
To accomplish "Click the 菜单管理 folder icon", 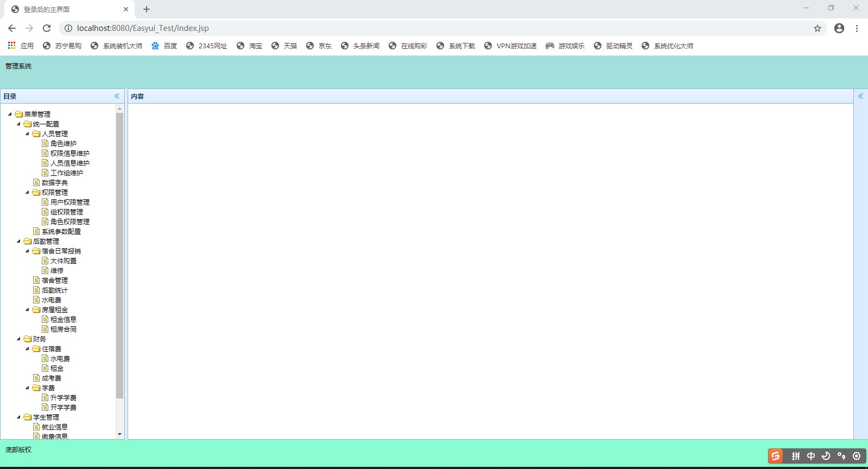I will (19, 114).
